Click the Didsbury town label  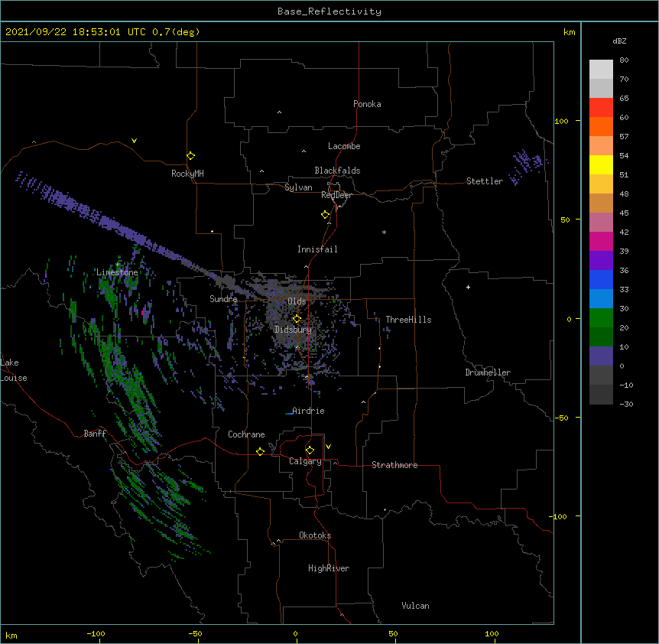[x=294, y=330]
